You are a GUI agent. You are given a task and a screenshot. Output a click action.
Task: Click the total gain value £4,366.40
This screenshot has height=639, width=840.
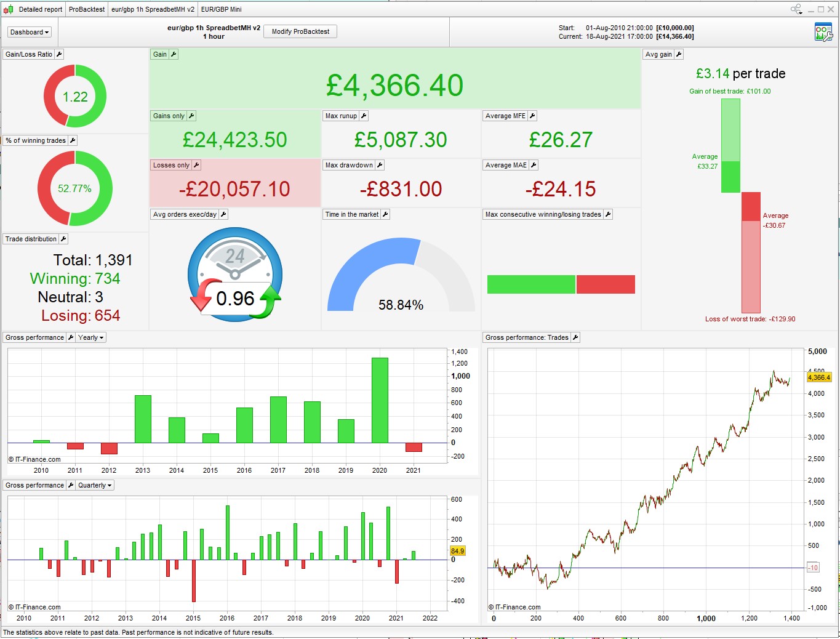coord(394,86)
